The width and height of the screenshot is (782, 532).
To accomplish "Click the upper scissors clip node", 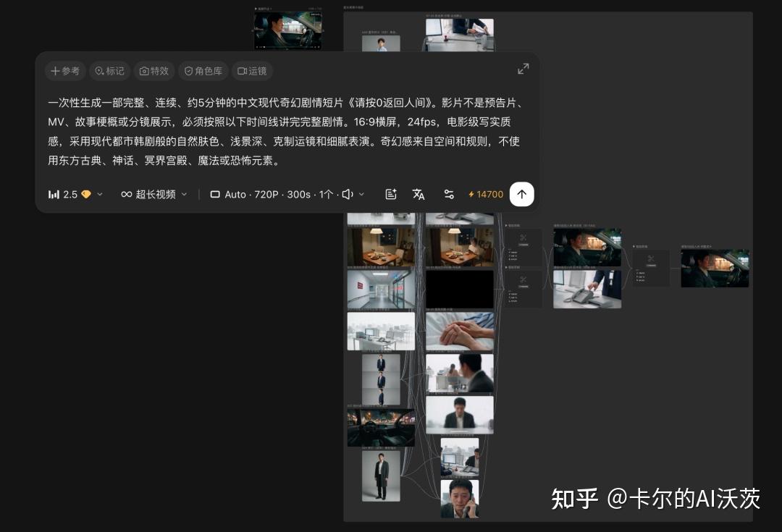I will 524,247.
